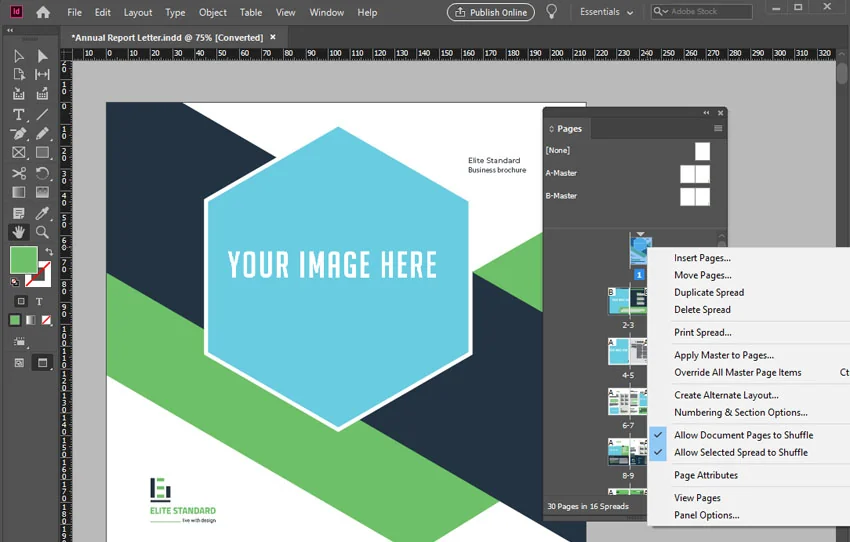Screen dimensions: 850x542
Task: Switch to Normal screen mode button
Action: tap(19, 363)
